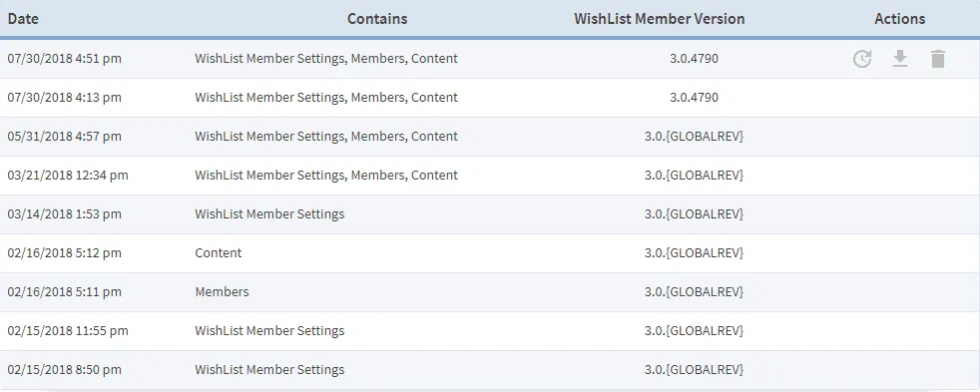The height and width of the screenshot is (392, 980).
Task: Select the 03/14/2018 1:53 pm date
Action: tap(65, 214)
